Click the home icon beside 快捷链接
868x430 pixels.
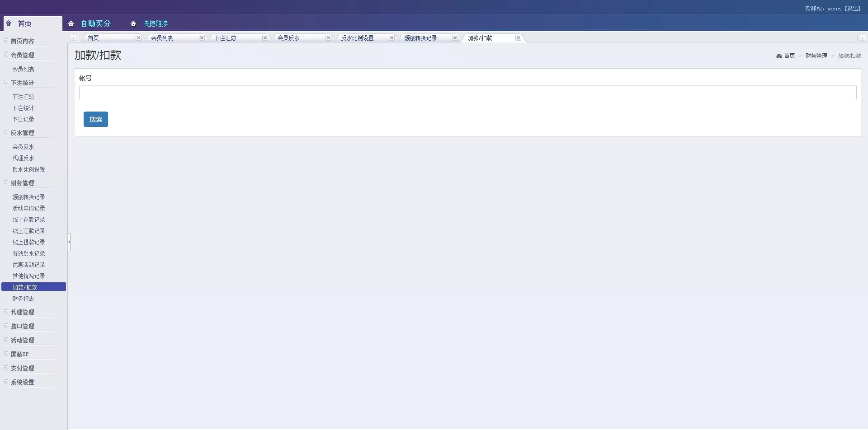click(133, 23)
